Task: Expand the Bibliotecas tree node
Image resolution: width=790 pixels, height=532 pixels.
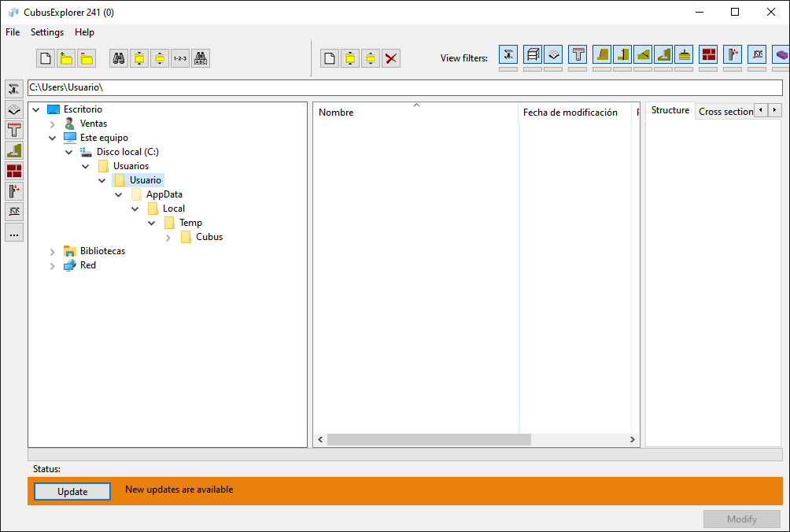Action: pos(53,251)
